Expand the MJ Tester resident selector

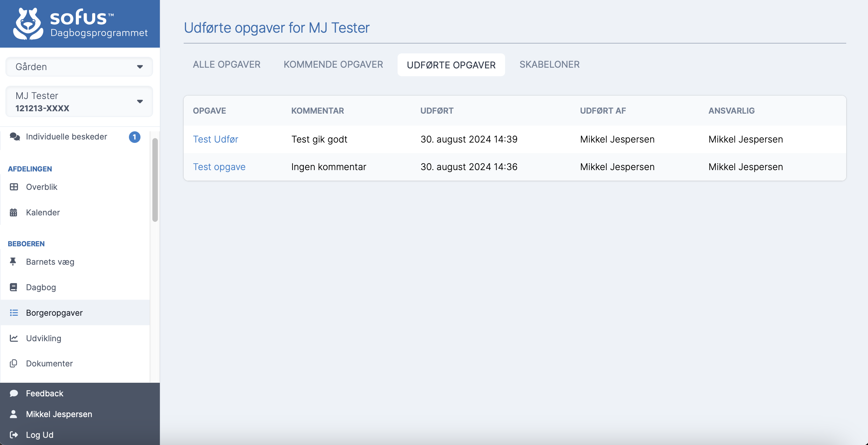coord(79,101)
